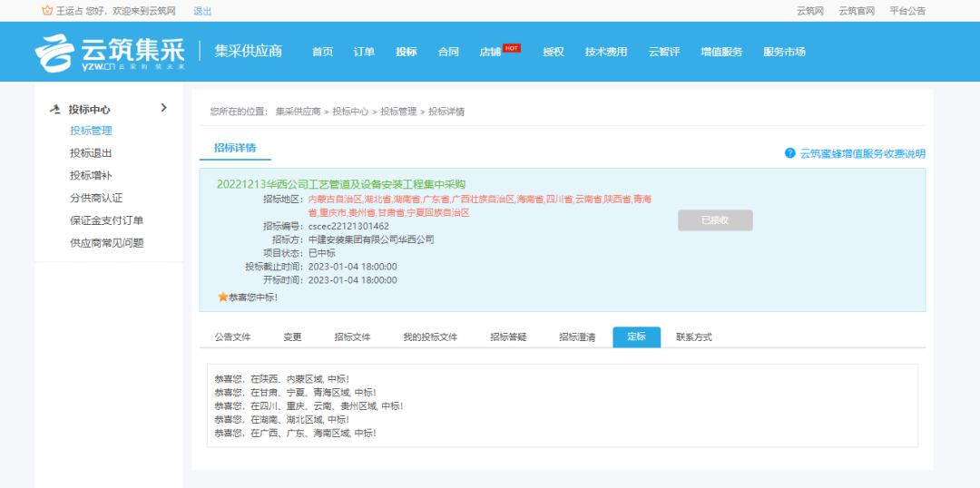Open the 服务市场 menu item

tap(784, 52)
